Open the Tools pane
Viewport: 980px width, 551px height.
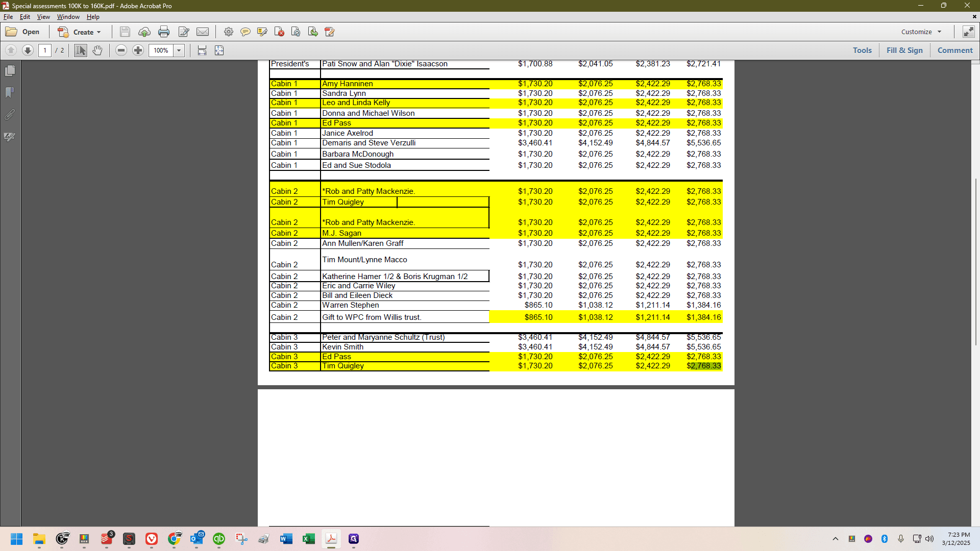coord(862,51)
